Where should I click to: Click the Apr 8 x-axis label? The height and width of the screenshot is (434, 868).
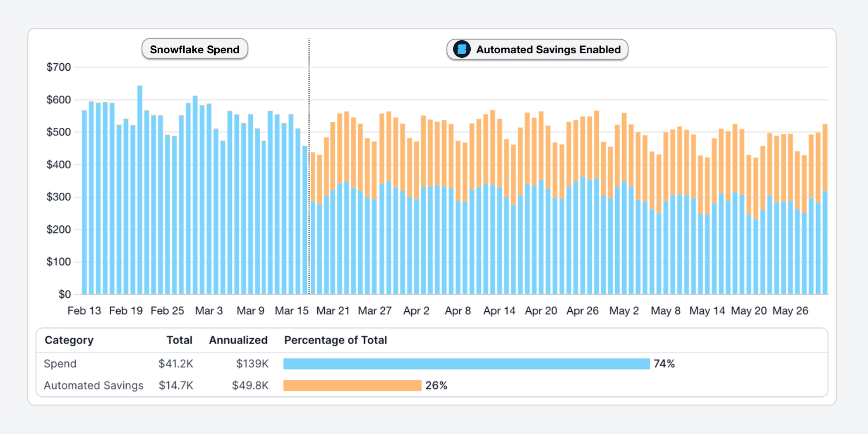458,310
